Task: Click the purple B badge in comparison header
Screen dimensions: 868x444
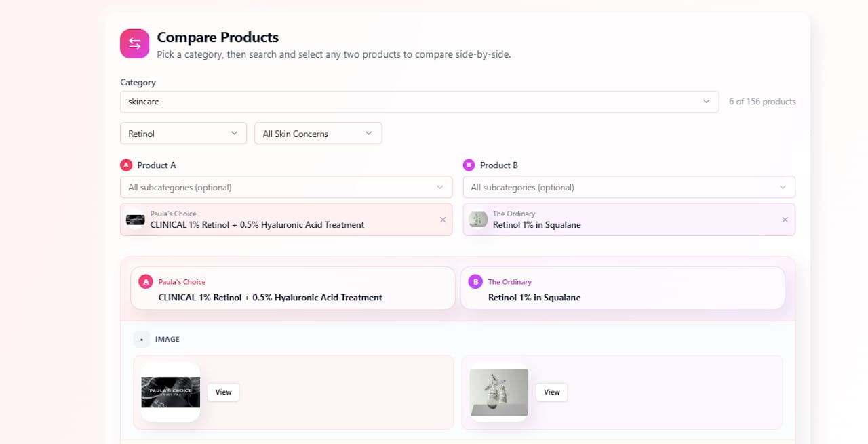Action: coord(475,282)
